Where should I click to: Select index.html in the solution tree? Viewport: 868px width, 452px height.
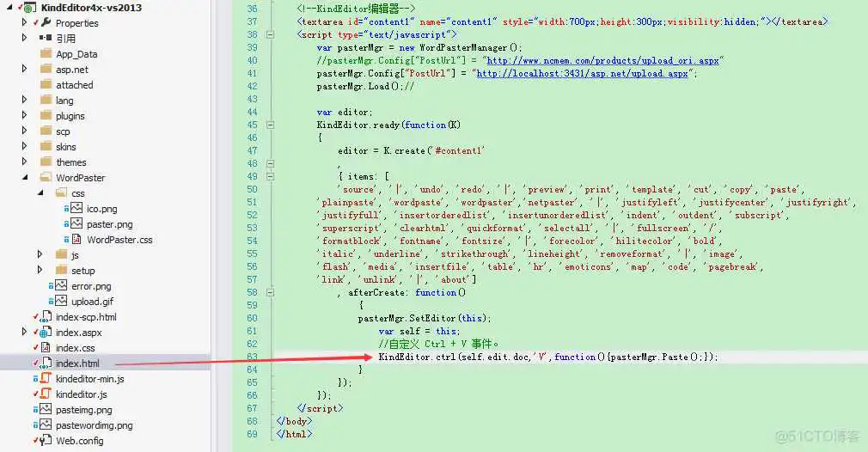(77, 363)
